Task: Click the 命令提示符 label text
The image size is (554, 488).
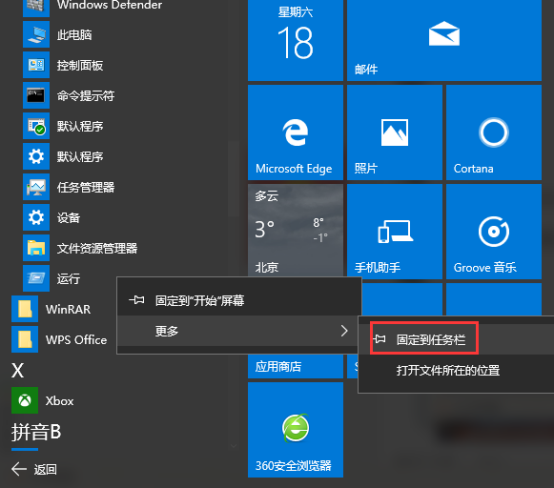Action: point(86,96)
